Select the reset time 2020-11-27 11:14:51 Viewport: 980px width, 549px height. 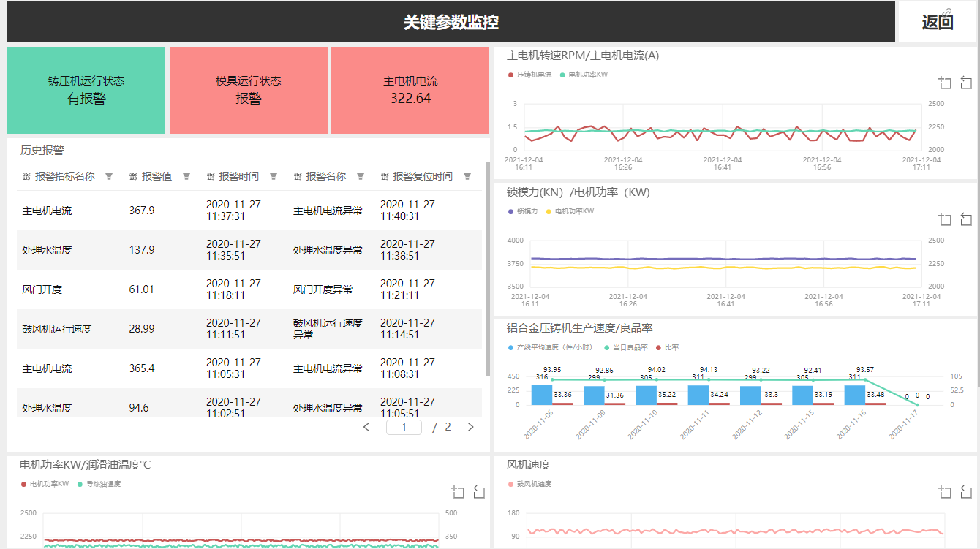coord(407,329)
